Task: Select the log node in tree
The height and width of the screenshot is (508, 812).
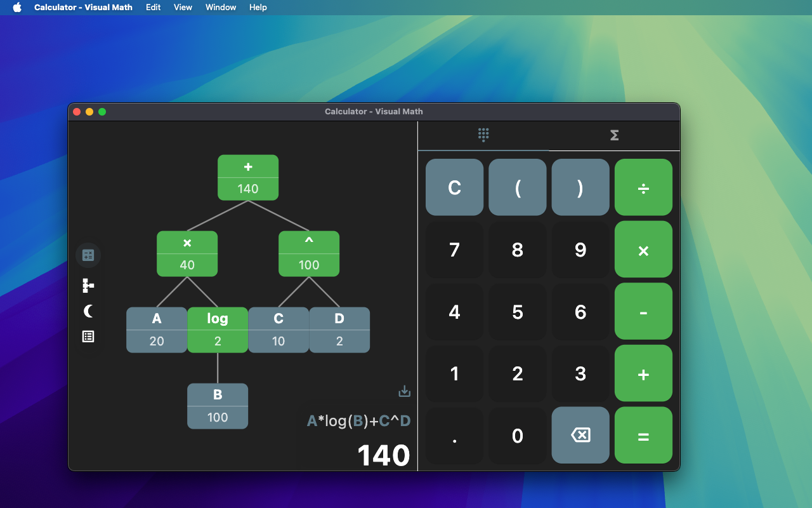Action: pyautogui.click(x=218, y=330)
